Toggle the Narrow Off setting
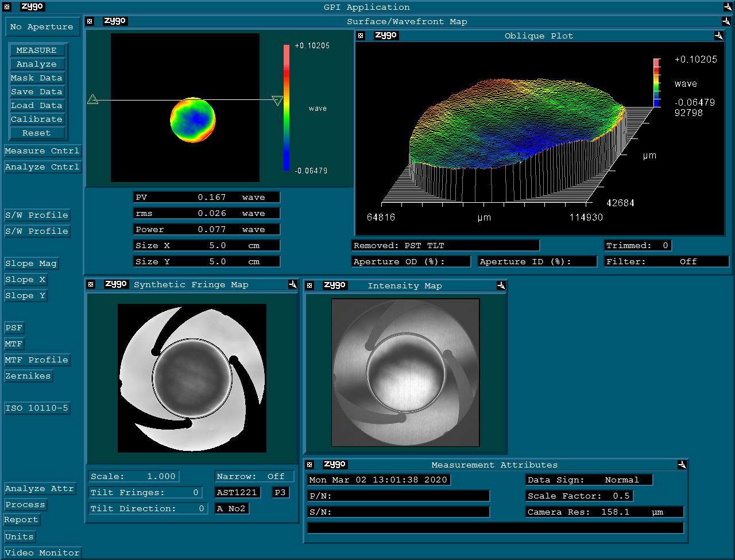Screen dimensions: 735x560 click(x=254, y=477)
